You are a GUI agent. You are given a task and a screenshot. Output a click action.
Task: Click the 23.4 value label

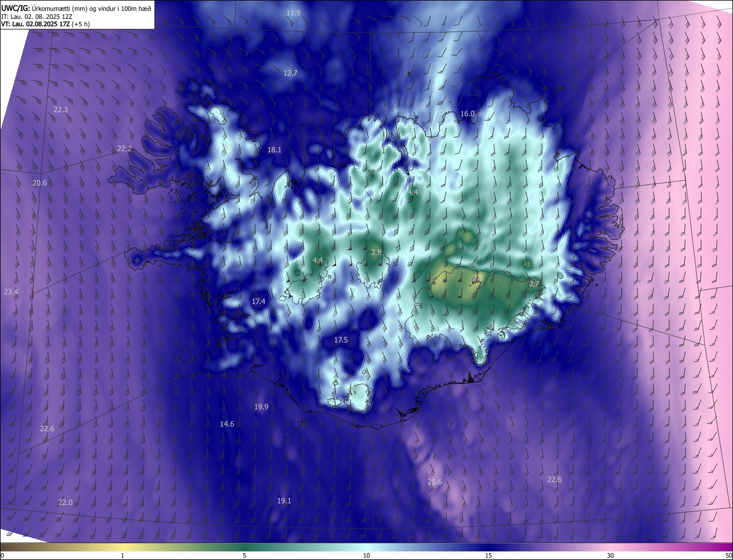click(11, 291)
